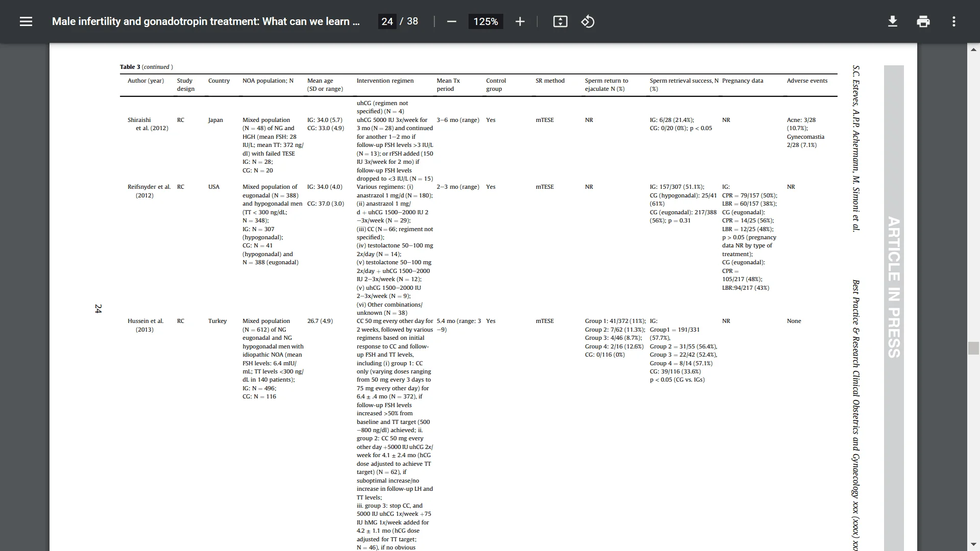The height and width of the screenshot is (551, 980).
Task: Rotate the document counterclockwise
Action: (x=587, y=21)
